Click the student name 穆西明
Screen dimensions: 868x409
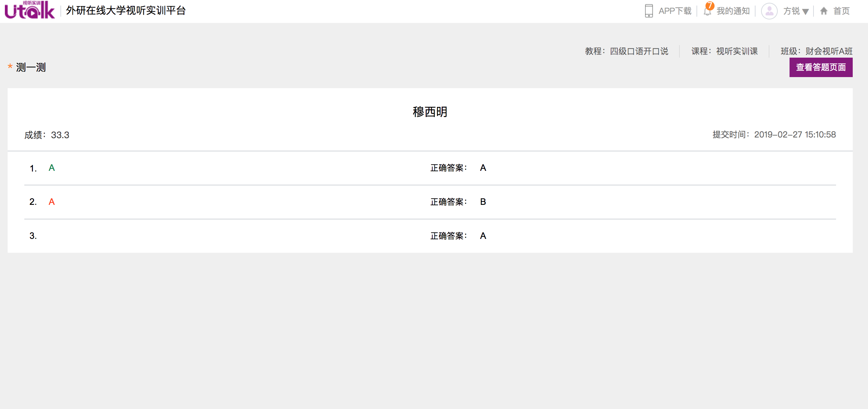pyautogui.click(x=430, y=112)
